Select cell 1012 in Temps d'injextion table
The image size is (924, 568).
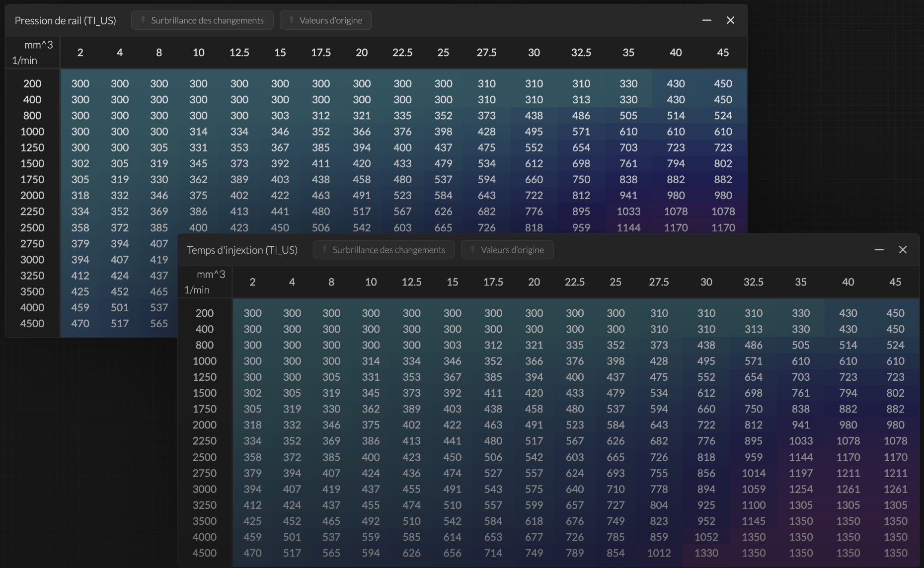click(x=659, y=553)
